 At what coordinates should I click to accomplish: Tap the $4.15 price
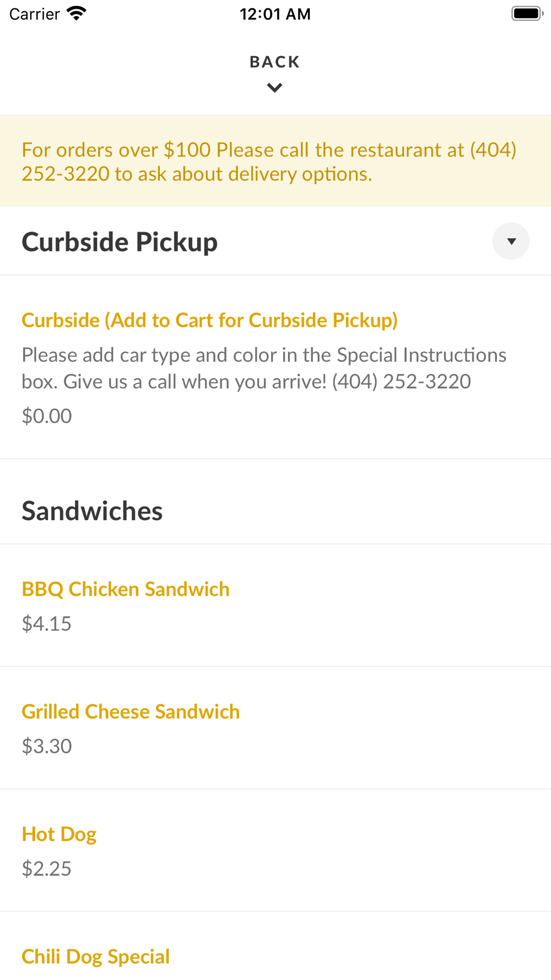[x=47, y=623]
